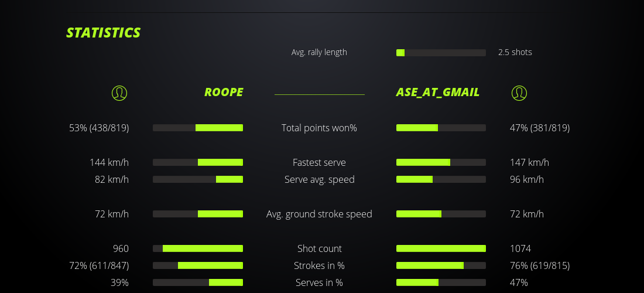Click the Total points won% label

click(x=319, y=128)
